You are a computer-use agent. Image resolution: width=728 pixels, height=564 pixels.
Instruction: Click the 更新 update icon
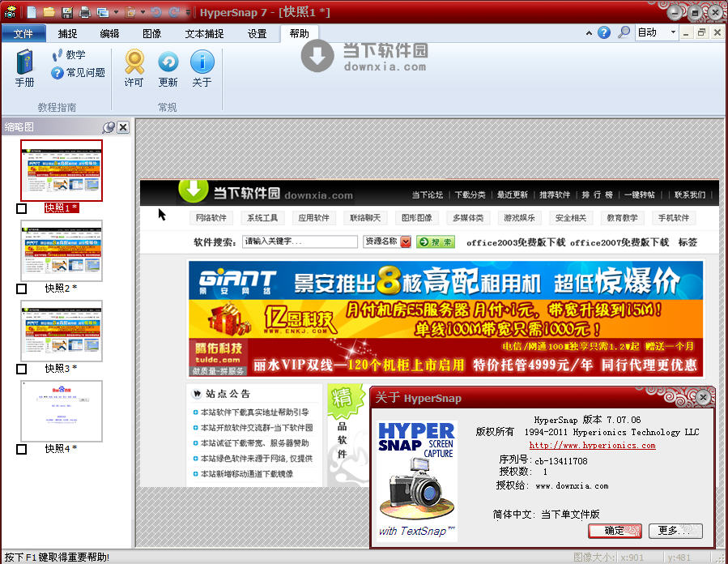tap(168, 68)
